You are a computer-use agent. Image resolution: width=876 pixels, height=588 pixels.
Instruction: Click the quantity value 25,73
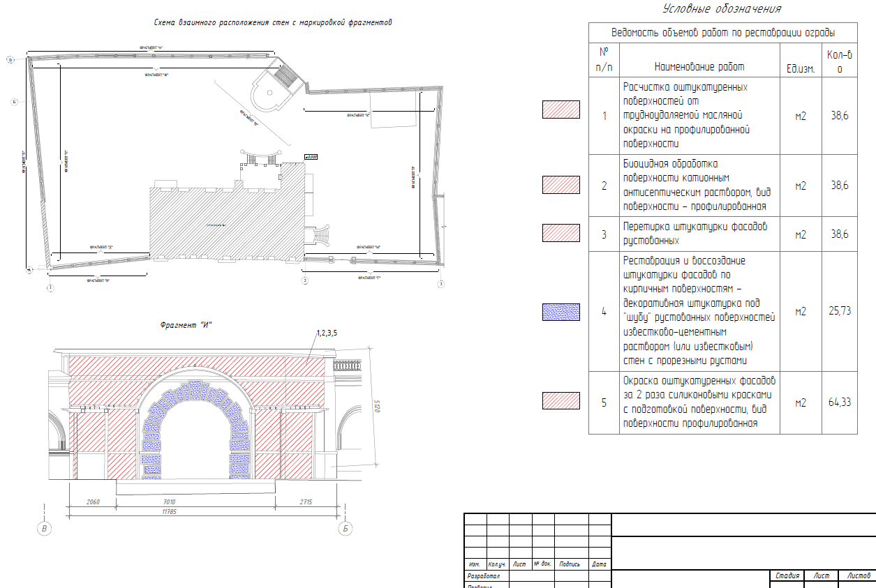(x=840, y=312)
